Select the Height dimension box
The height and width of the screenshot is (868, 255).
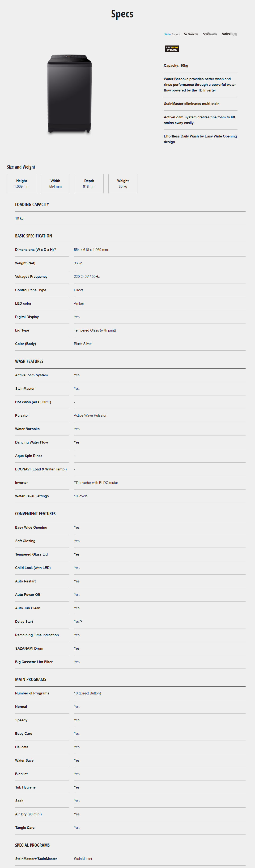click(21, 184)
